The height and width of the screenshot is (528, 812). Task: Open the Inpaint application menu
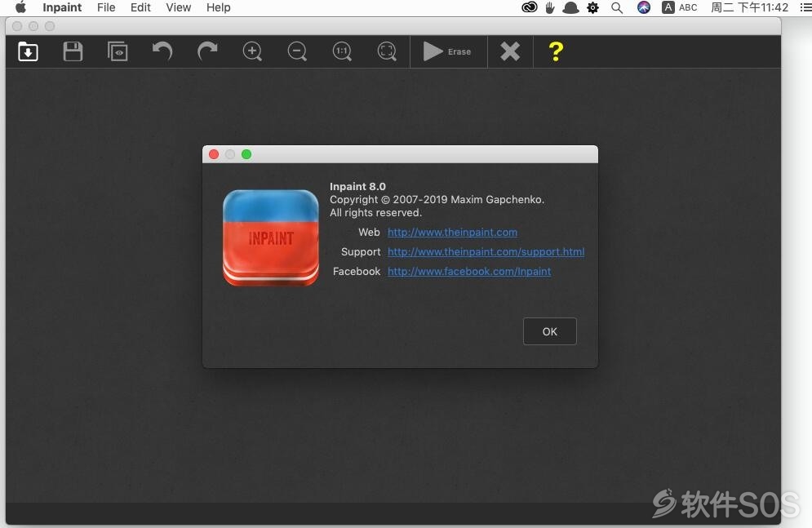coord(62,7)
